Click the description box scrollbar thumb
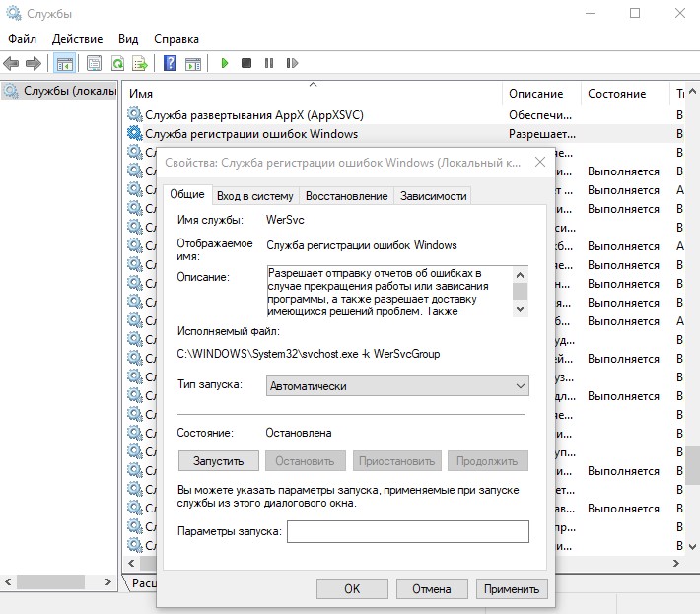The image size is (700, 614). coord(521,292)
